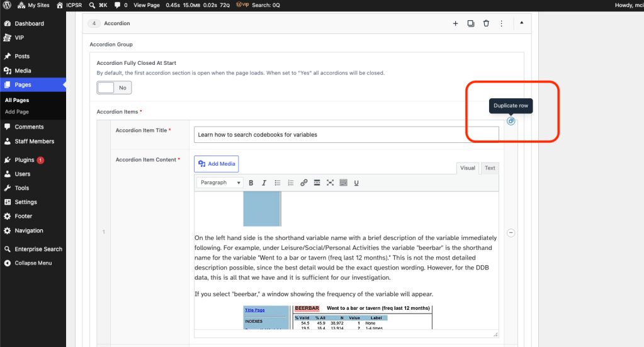The width and height of the screenshot is (644, 347).
Task: Duplicate the Accordion layout block
Action: click(471, 23)
